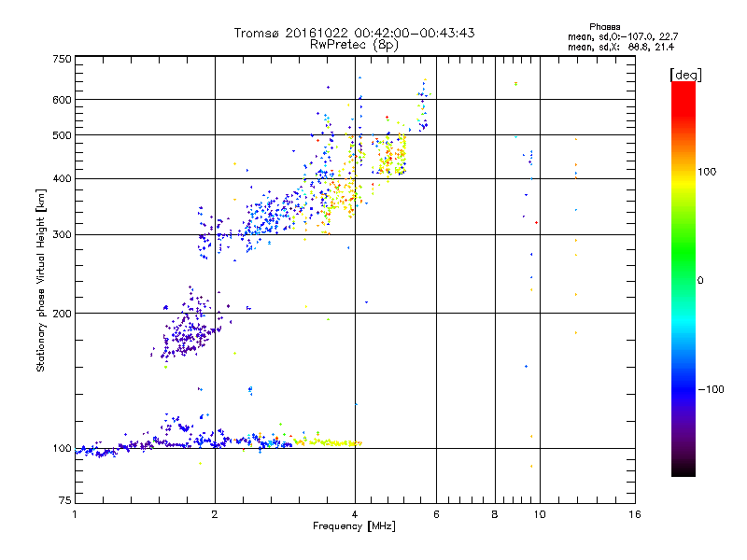Screen dimensions: 747x560
Task: Click the 'Frequency [MHz]' x-axis label
Action: tap(354, 526)
